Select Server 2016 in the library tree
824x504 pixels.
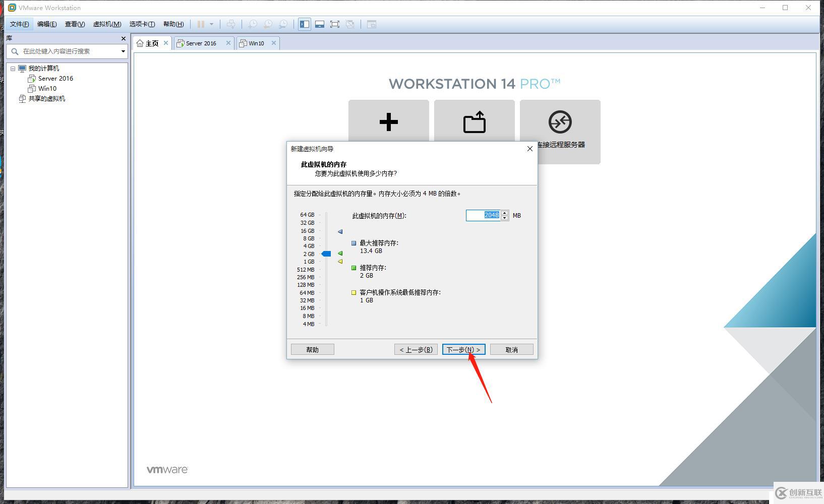pos(55,79)
